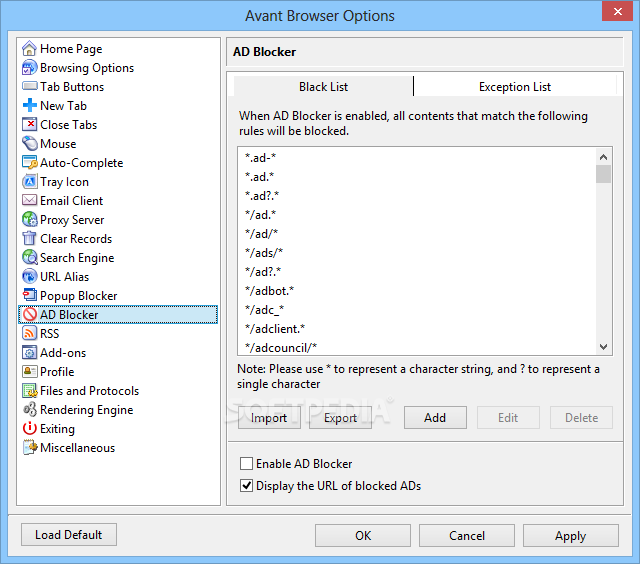
Task: Click the Exiting power icon
Action: point(29,429)
